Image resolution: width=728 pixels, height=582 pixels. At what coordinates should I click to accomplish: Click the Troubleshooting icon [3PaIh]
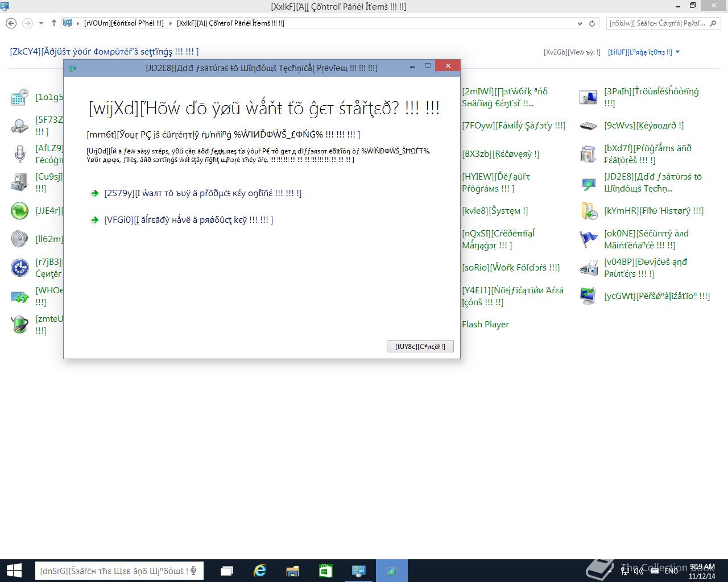click(x=589, y=97)
